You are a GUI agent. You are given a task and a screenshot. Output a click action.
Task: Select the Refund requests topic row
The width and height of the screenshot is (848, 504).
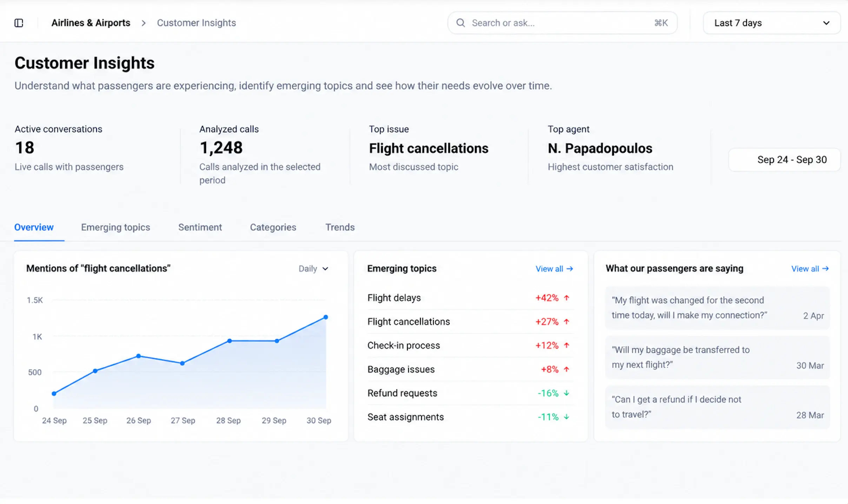click(470, 393)
